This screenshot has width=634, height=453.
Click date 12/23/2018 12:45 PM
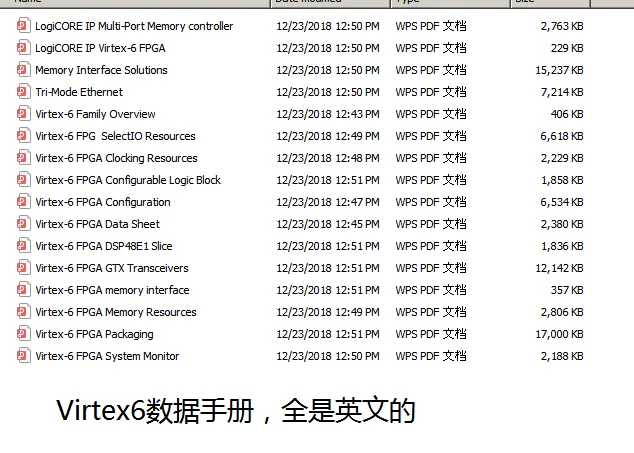coord(328,224)
